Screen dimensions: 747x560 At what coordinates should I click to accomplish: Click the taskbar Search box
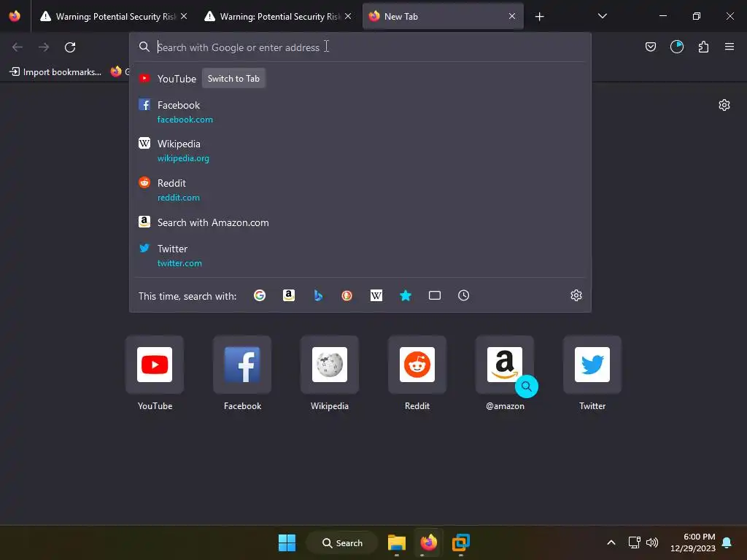click(x=342, y=542)
